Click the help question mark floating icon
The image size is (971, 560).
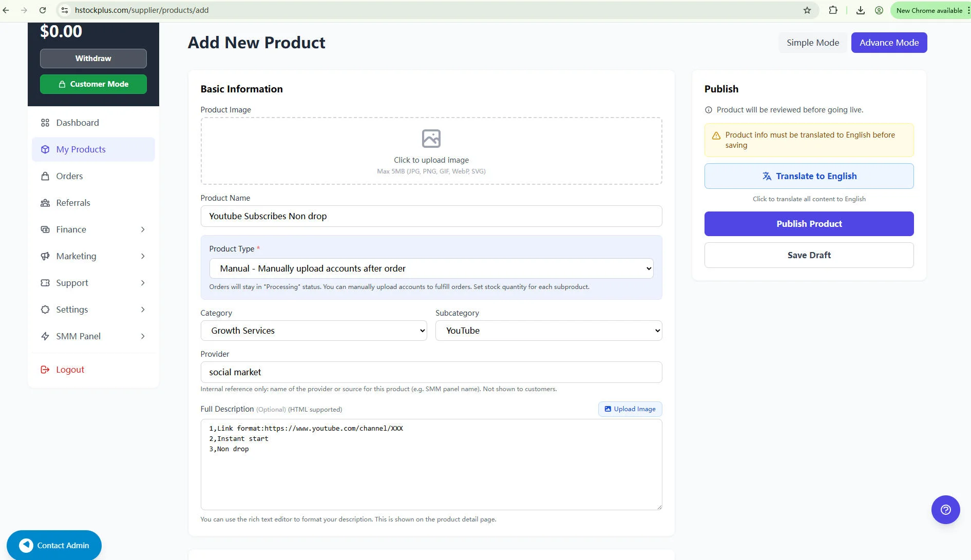tap(945, 509)
